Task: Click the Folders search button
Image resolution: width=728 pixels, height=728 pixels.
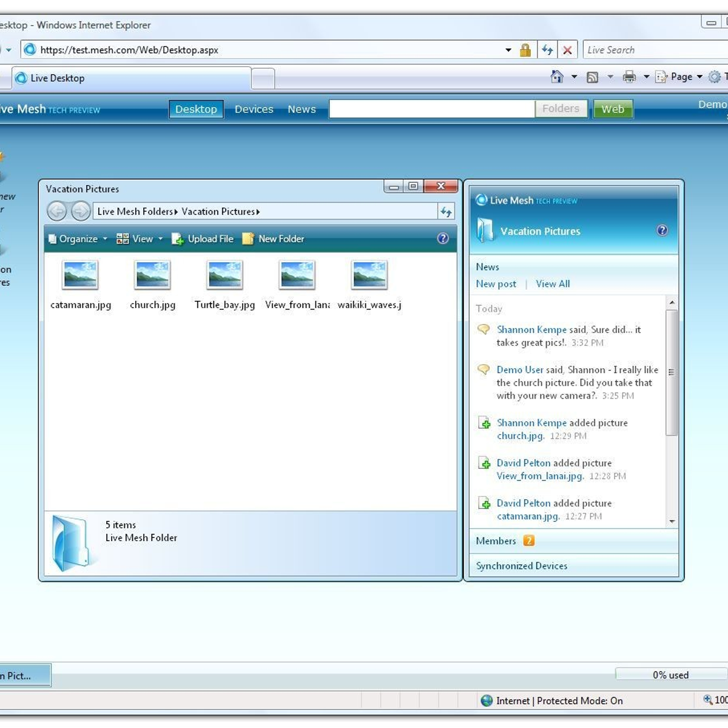Action: coord(561,109)
